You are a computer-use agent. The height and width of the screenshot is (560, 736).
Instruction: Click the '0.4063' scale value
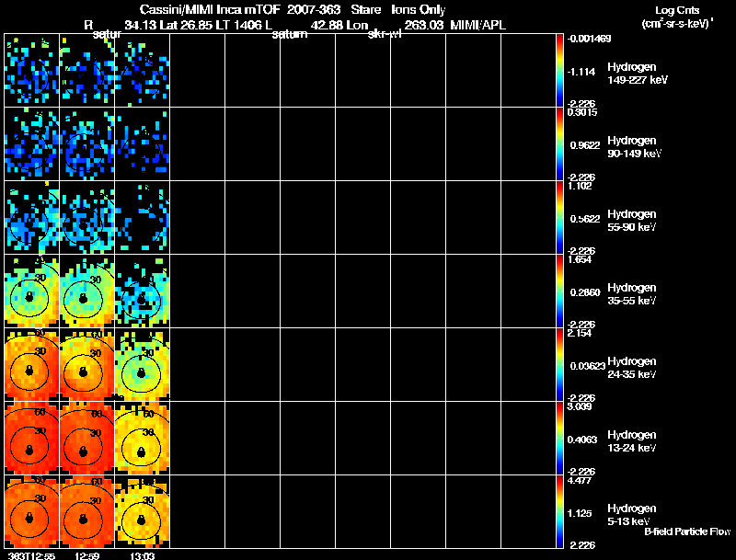click(582, 440)
